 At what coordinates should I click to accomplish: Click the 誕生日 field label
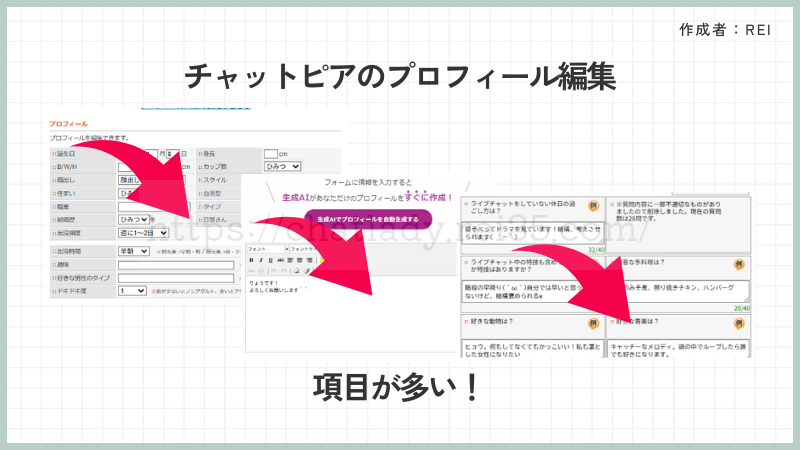66,154
